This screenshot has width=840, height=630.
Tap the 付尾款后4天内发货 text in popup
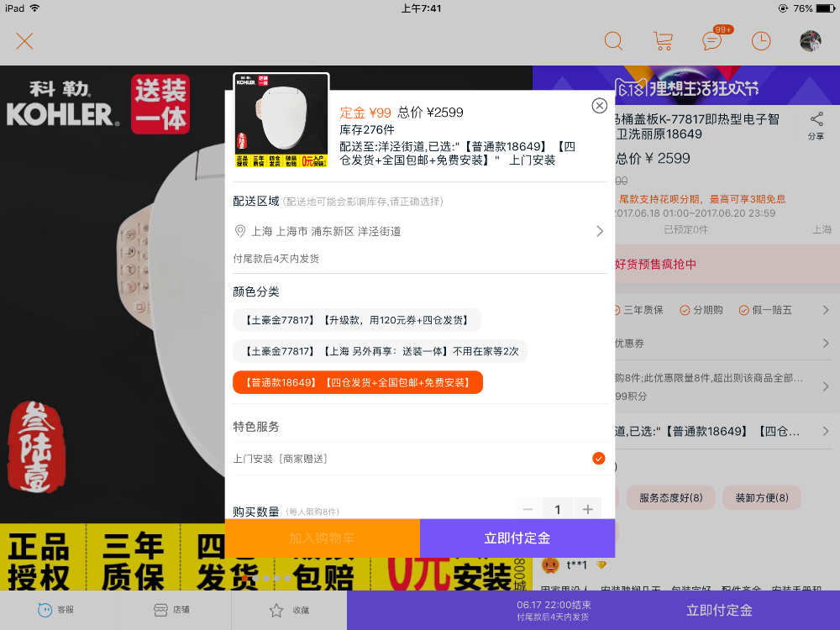tap(276, 259)
